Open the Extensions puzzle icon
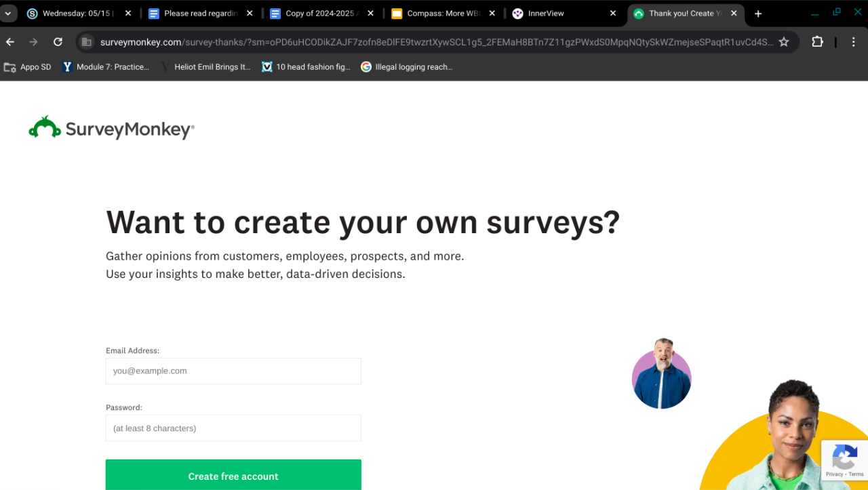The height and width of the screenshot is (490, 868). tap(817, 42)
